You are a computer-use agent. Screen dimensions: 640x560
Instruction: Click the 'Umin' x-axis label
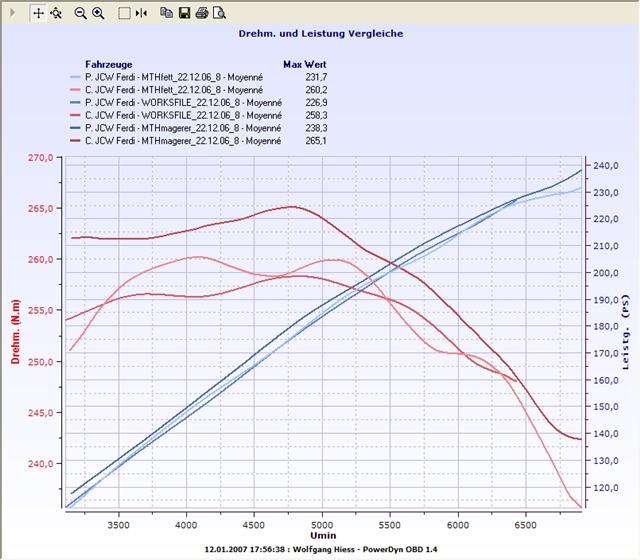click(320, 536)
